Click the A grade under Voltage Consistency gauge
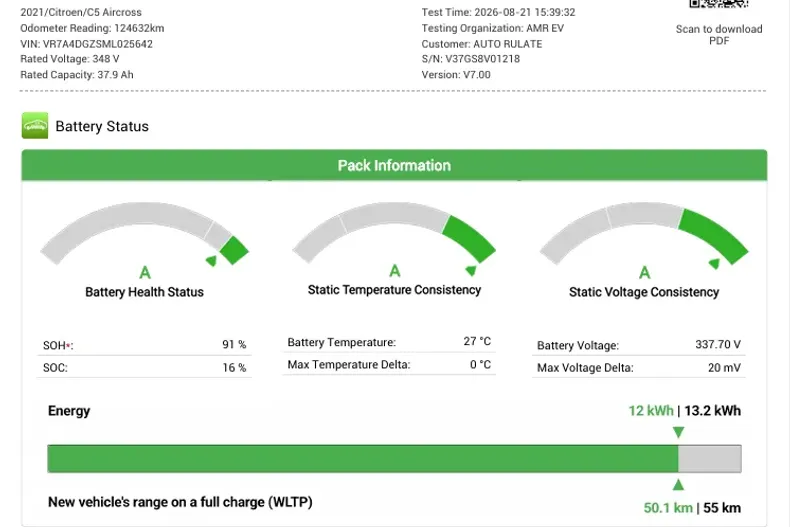Viewport: 790px width, 527px height. click(644, 273)
